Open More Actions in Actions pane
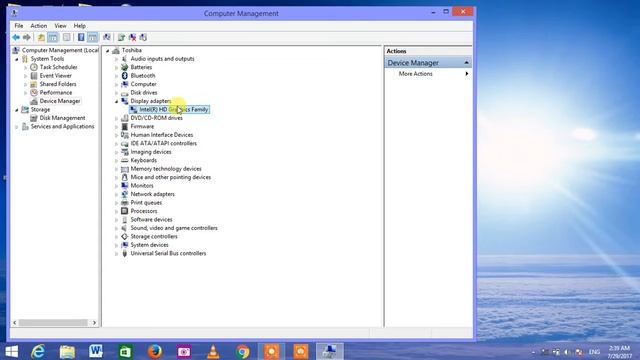The height and width of the screenshot is (360, 640). tap(416, 74)
